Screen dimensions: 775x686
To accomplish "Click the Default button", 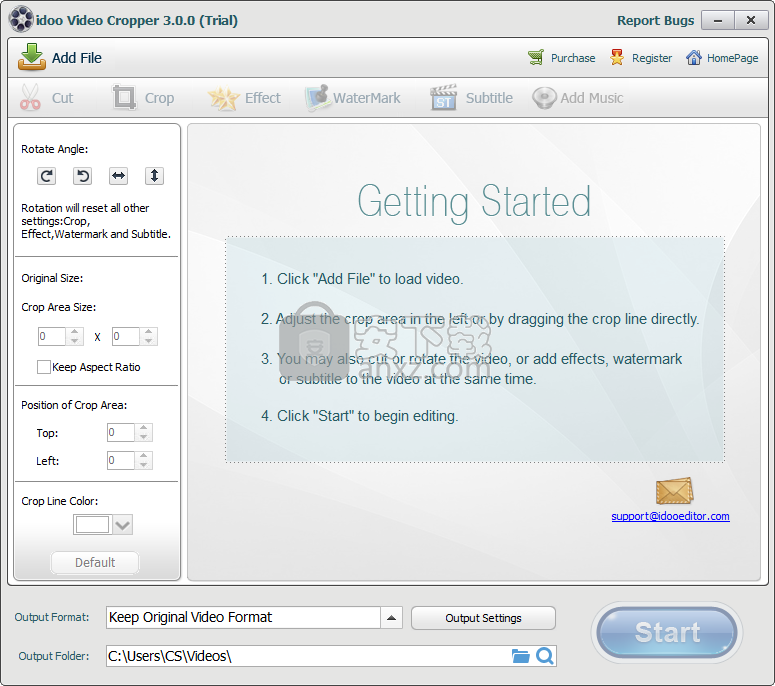I will coord(95,562).
